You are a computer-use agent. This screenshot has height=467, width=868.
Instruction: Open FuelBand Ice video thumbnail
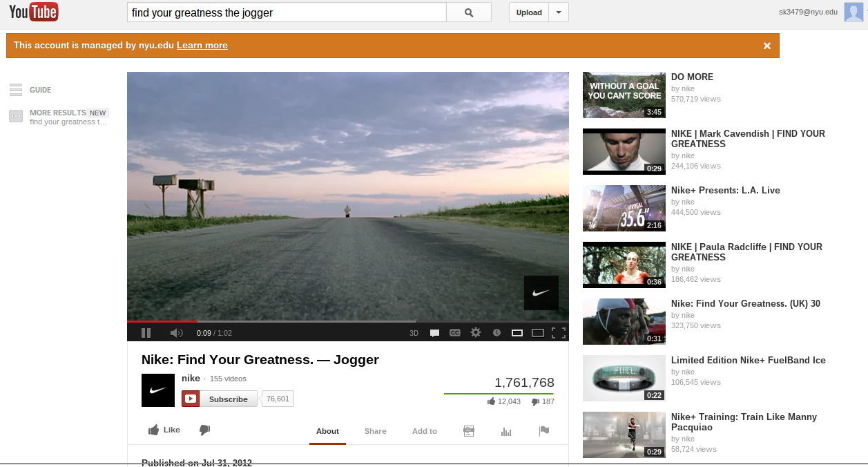point(624,378)
